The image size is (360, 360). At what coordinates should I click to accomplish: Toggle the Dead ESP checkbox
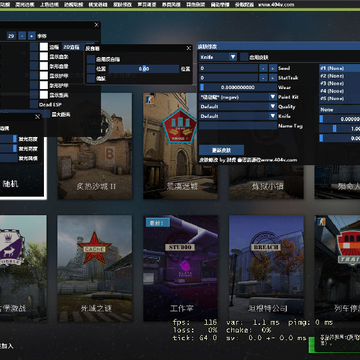click(34, 105)
